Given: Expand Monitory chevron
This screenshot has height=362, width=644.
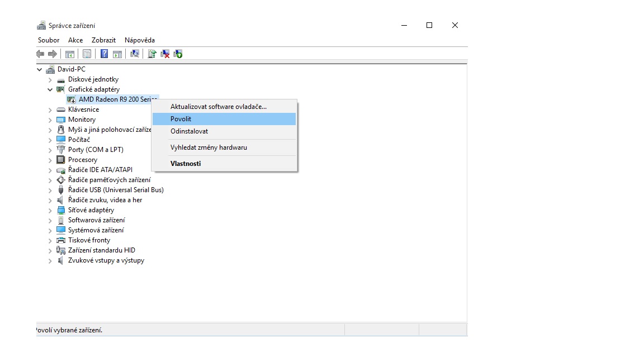Looking at the screenshot, I should point(50,120).
